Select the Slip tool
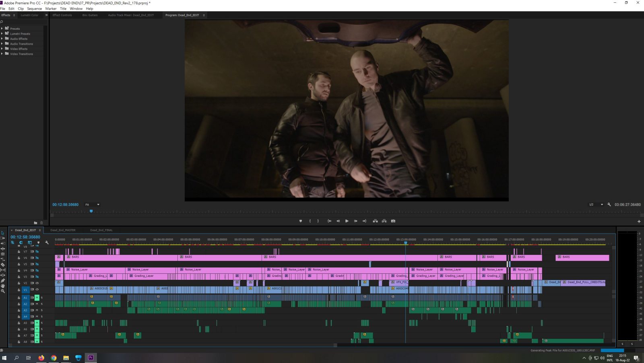 tap(3, 270)
